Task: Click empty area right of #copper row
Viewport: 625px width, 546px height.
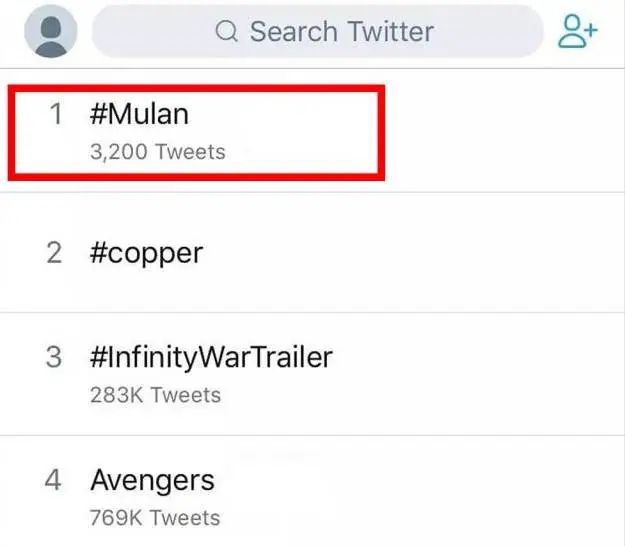Action: coord(413,253)
